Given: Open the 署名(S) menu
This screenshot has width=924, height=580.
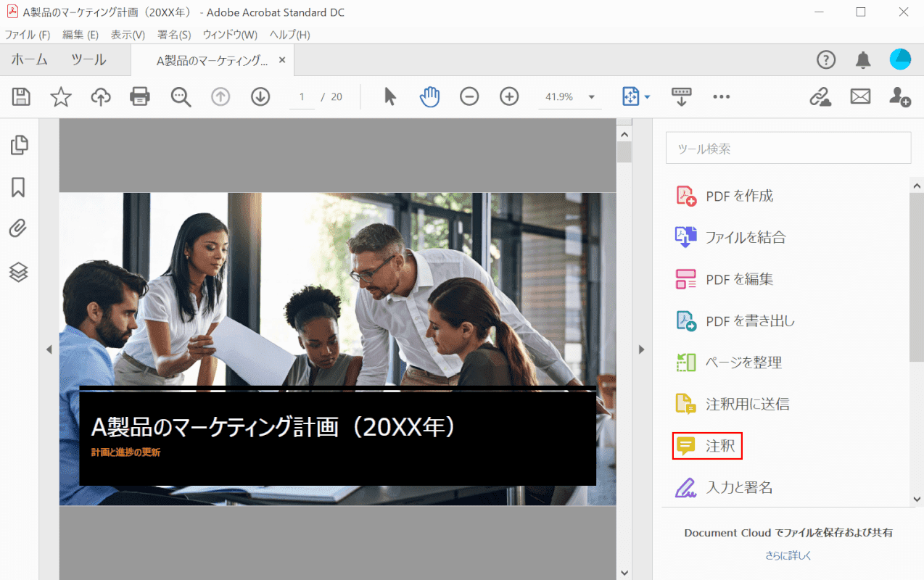Looking at the screenshot, I should [x=174, y=34].
